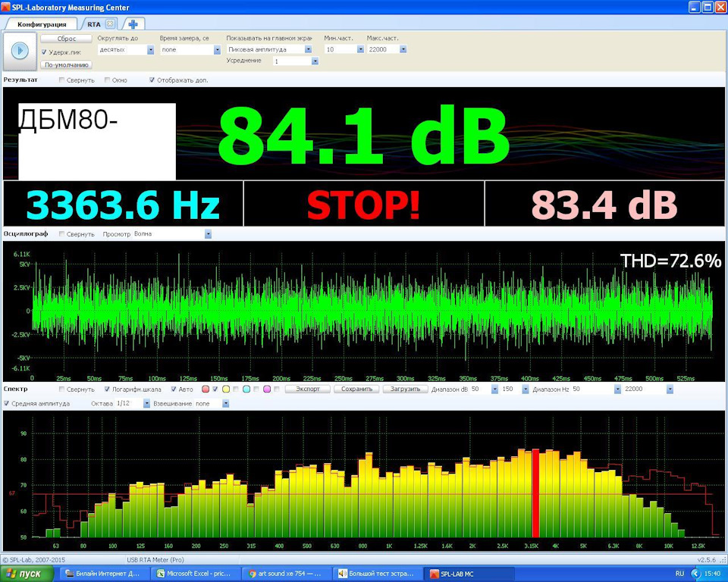The image size is (728, 582).
Task: Switch to the RTA tab
Action: [x=94, y=24]
